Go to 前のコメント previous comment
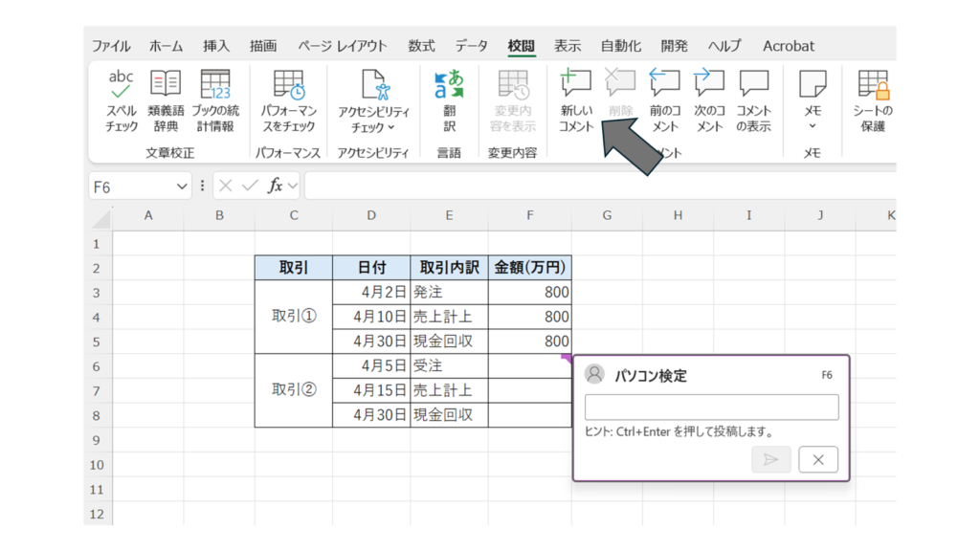The height and width of the screenshot is (551, 980). click(x=664, y=86)
